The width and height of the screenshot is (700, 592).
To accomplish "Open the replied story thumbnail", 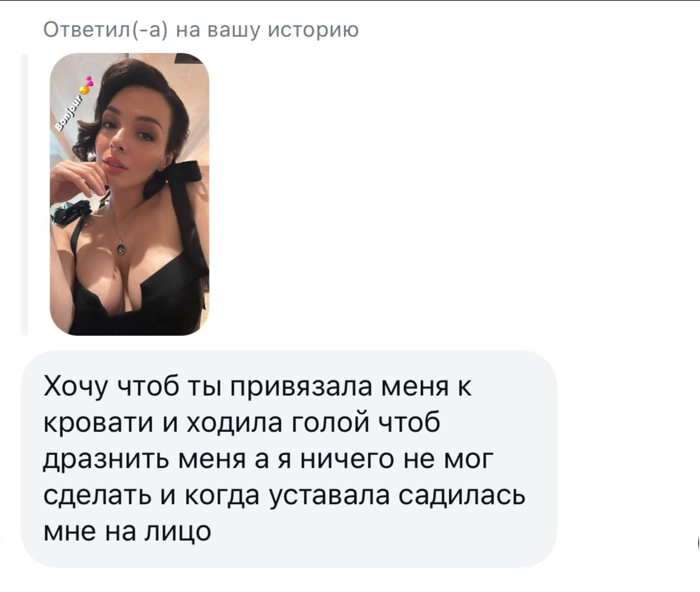I will [x=129, y=194].
